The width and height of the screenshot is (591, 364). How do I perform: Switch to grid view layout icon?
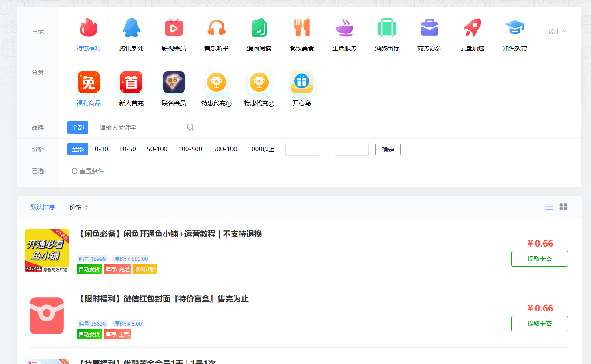[563, 207]
